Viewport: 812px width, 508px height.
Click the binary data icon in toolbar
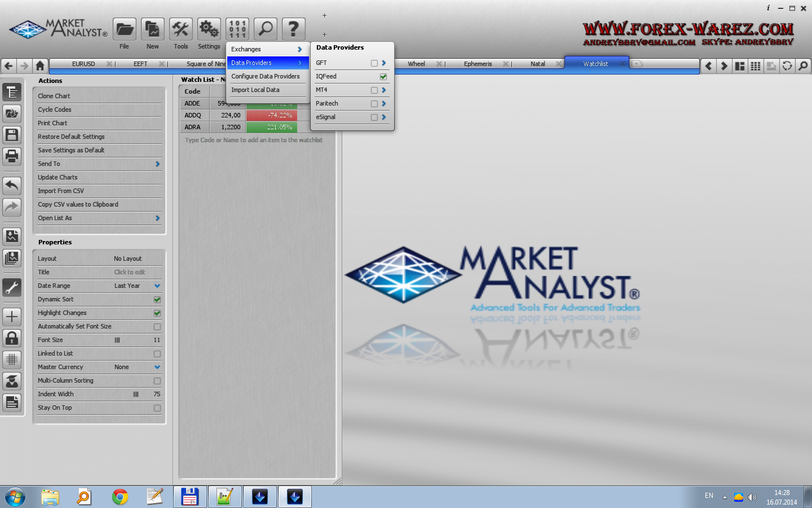point(237,29)
